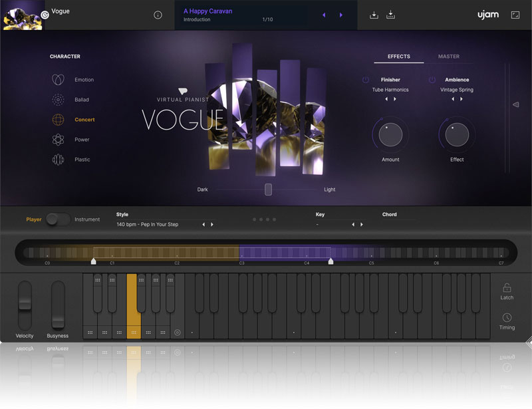Viewport: 532px width, 409px height.
Task: Select the Emotion character icon
Action: [59, 80]
